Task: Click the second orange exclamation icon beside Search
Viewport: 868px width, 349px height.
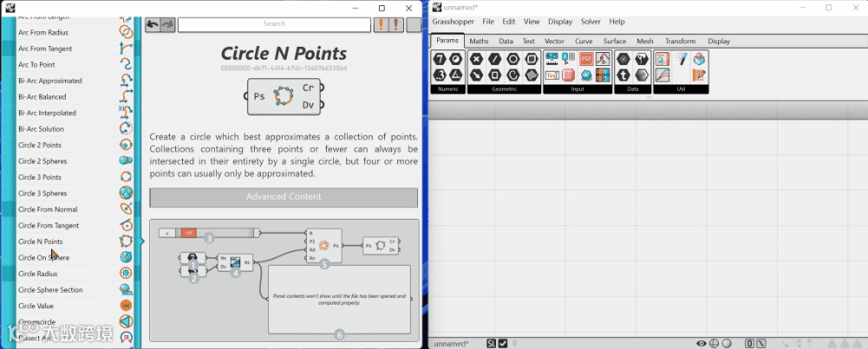Action: click(395, 24)
